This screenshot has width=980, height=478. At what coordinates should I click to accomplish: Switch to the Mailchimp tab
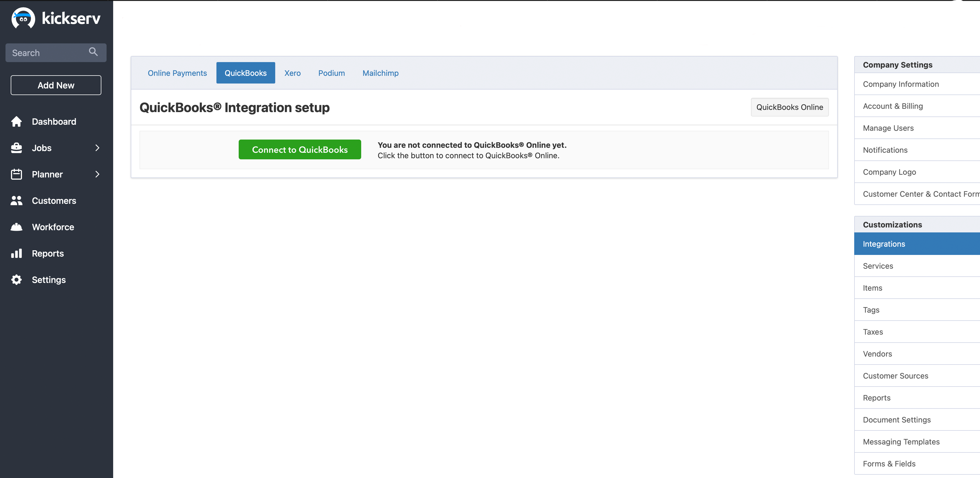pos(380,73)
